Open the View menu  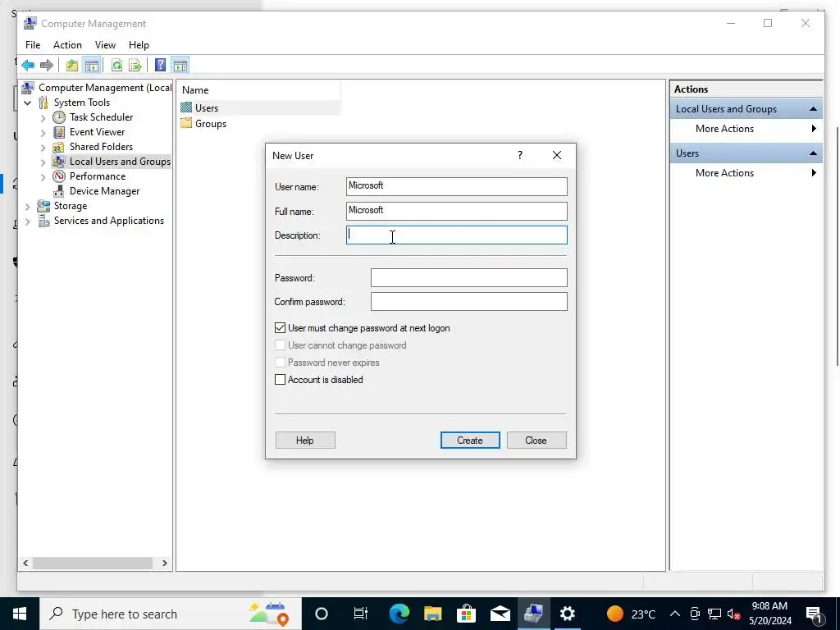pos(105,45)
